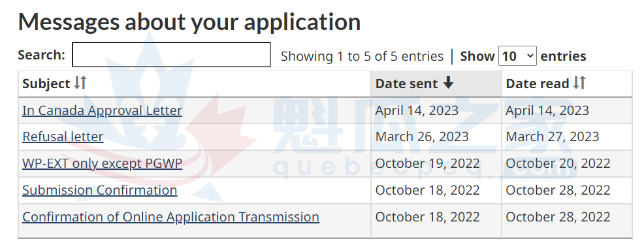Viewport: 644px width, 243px height.
Task: Click the Date read sort arrows icon
Action: click(579, 82)
